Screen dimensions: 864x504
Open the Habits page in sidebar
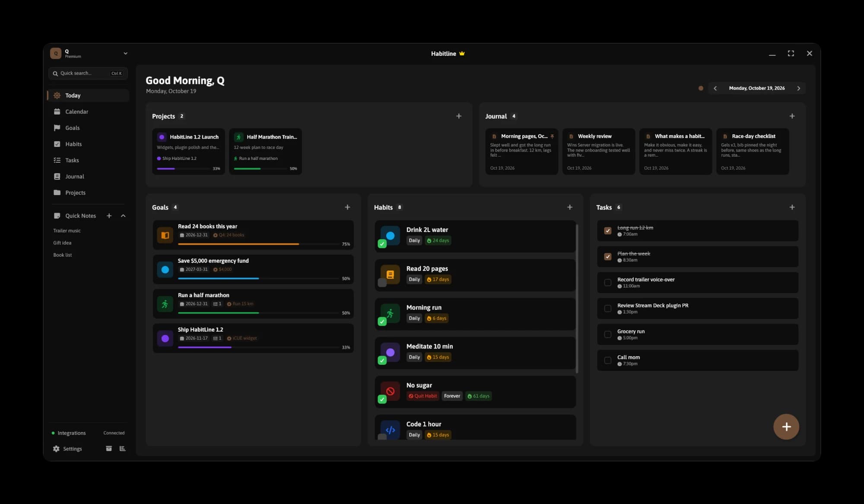point(88,144)
